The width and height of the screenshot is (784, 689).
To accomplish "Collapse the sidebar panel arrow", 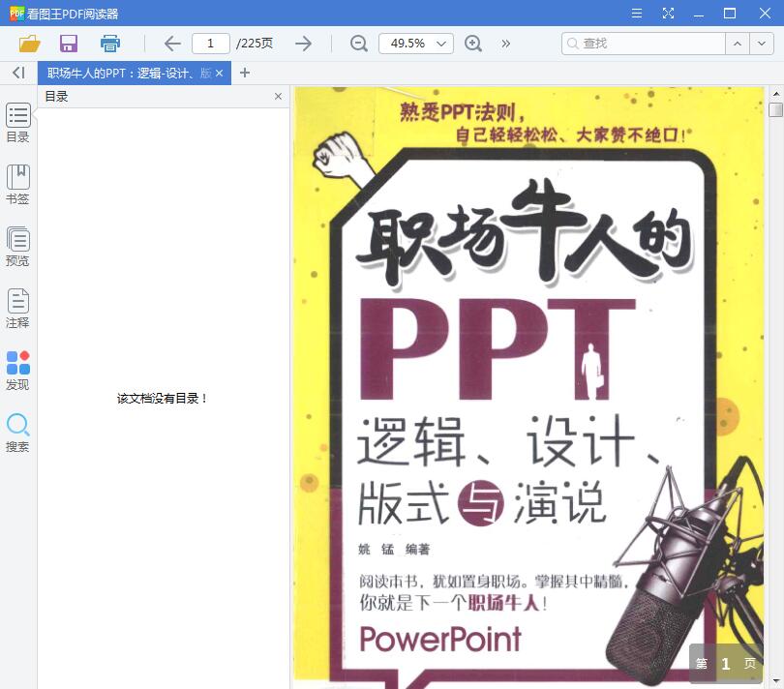I will click(x=18, y=73).
